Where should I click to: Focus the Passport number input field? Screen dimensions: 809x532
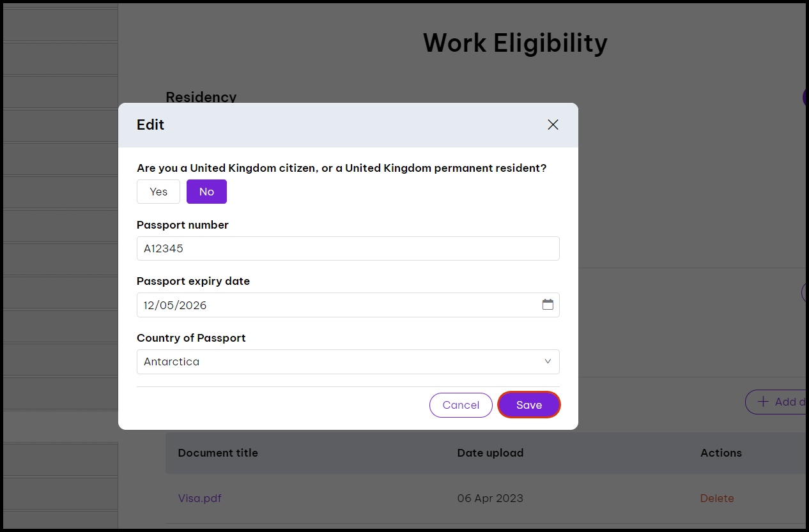pos(348,248)
